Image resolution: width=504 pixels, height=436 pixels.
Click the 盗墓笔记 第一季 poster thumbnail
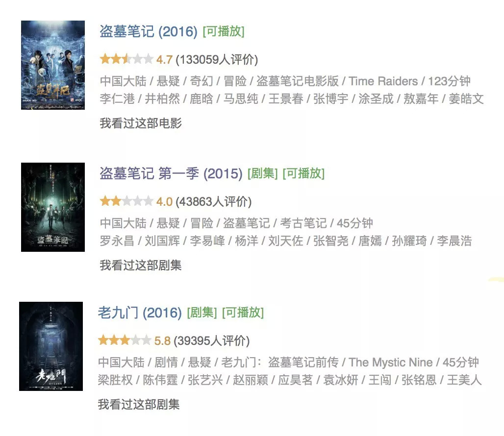tap(53, 207)
